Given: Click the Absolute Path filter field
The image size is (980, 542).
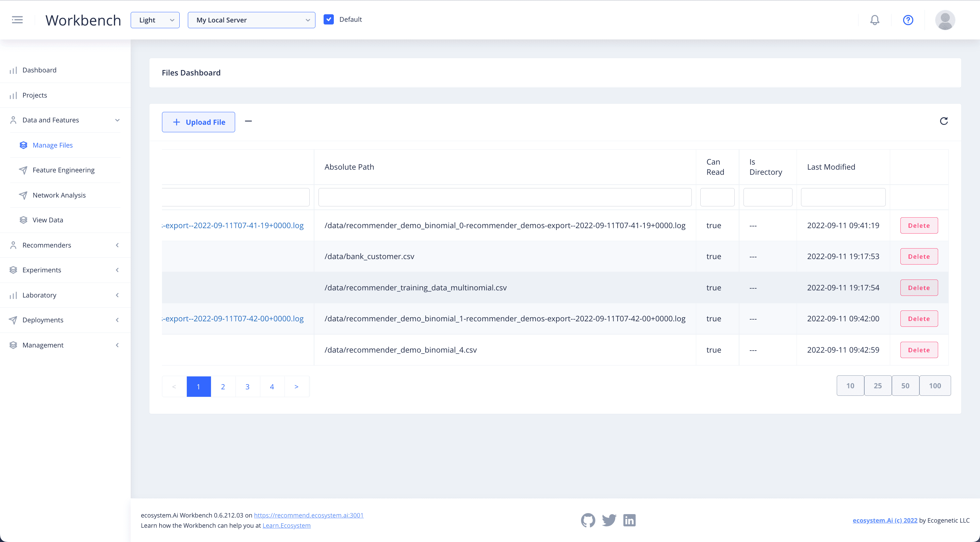Looking at the screenshot, I should coord(504,197).
